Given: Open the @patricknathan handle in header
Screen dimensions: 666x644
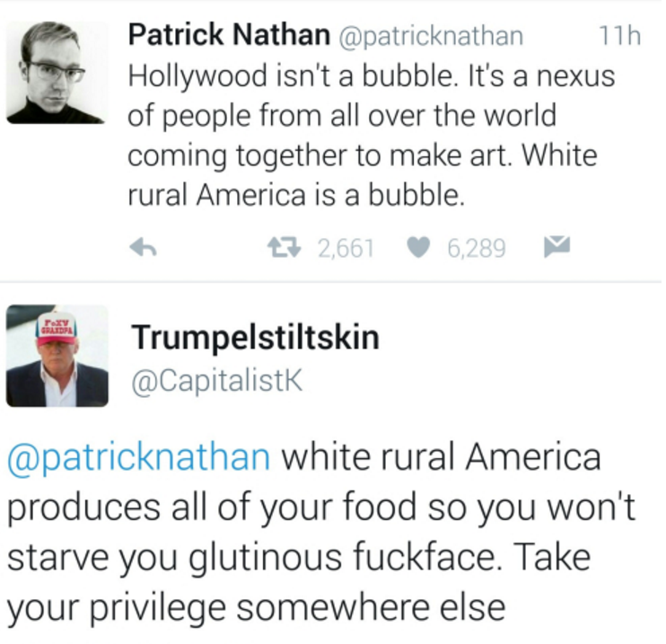Looking at the screenshot, I should pyautogui.click(x=430, y=37).
